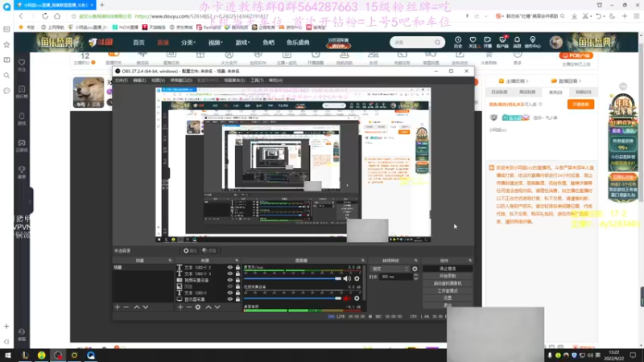Select the 显示器采集 source row in the OBS sources list

208,299
